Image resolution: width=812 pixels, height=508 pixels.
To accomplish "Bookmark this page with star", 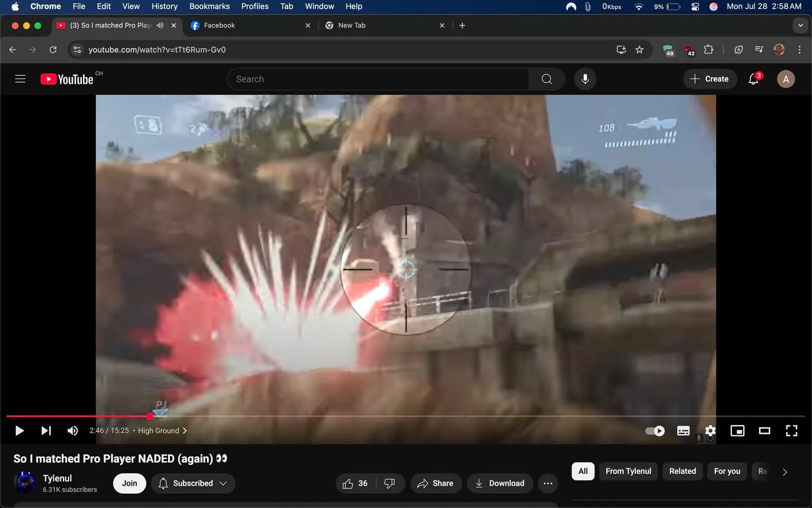I will (x=640, y=50).
